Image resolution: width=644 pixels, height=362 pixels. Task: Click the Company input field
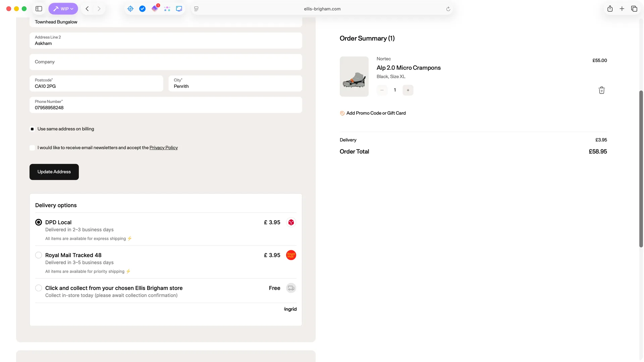[x=166, y=62]
